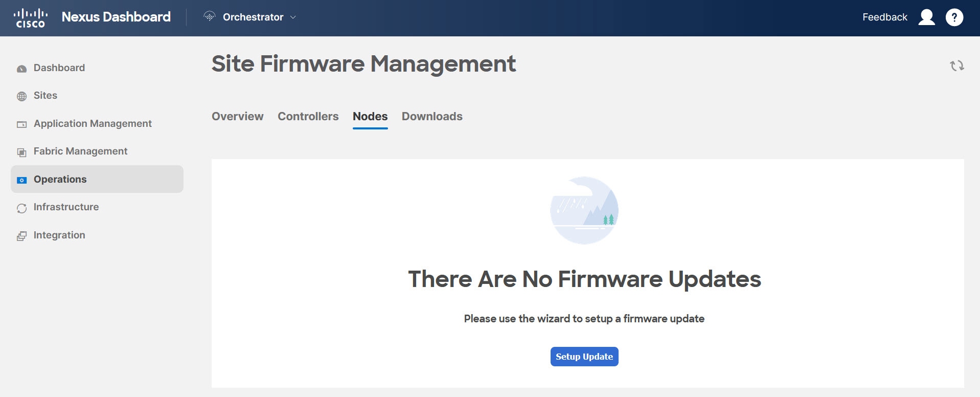
Task: Select Operations in the sidebar
Action: click(x=97, y=179)
